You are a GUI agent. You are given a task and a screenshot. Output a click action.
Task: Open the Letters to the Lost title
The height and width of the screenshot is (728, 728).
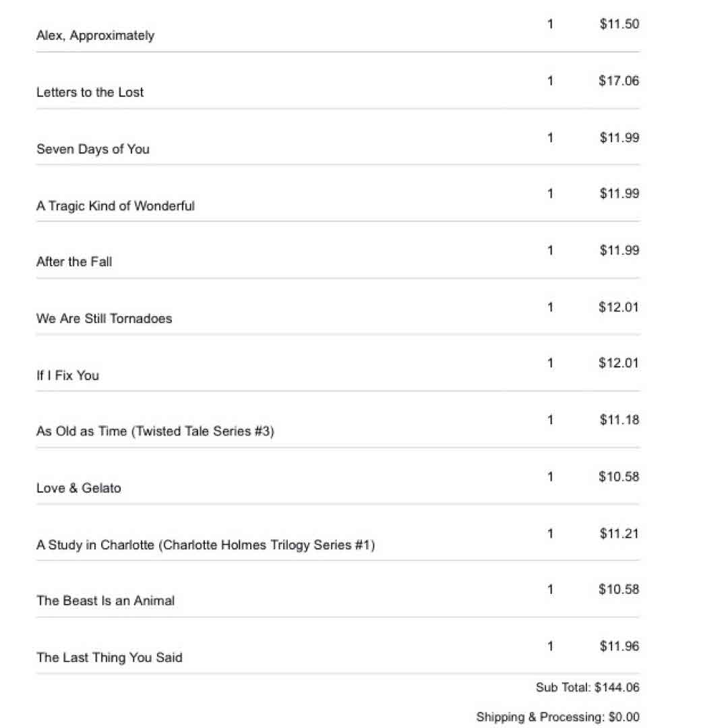(x=90, y=92)
